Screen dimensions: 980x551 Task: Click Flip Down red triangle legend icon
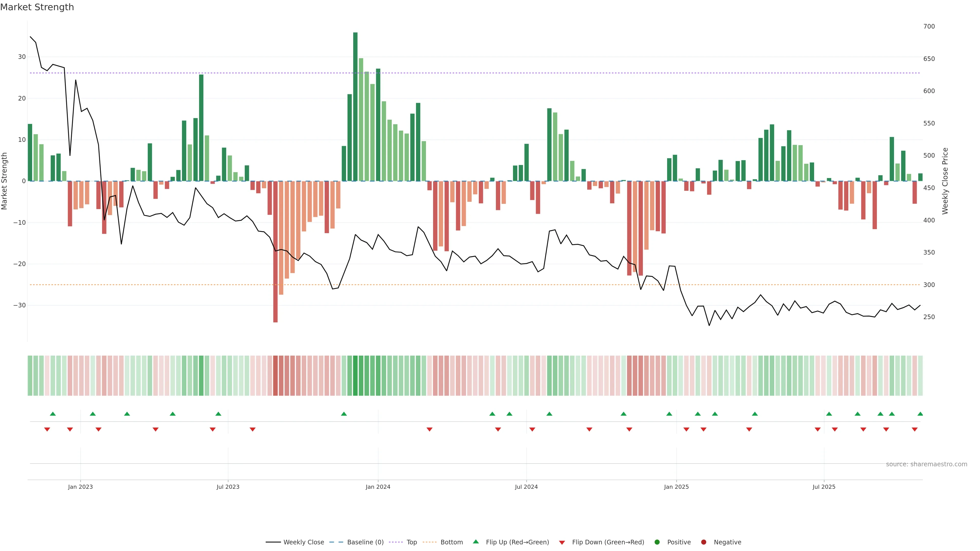click(x=562, y=543)
